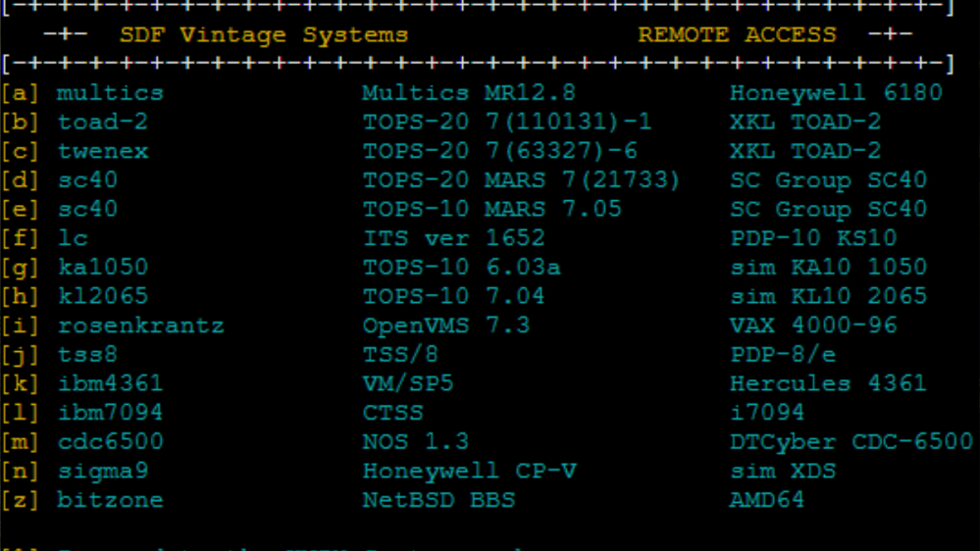Choose the ibm7094 CTSS host
Screen dimensions: 980x551
[110, 413]
